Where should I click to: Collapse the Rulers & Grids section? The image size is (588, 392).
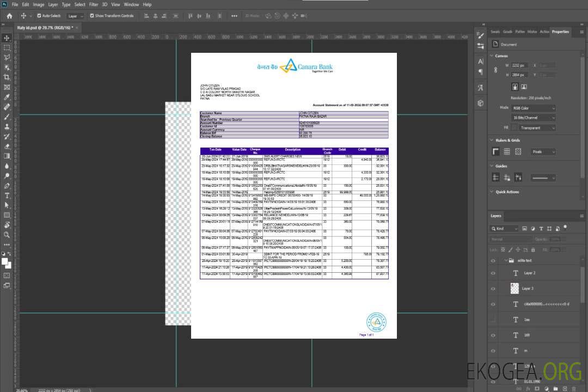point(492,140)
